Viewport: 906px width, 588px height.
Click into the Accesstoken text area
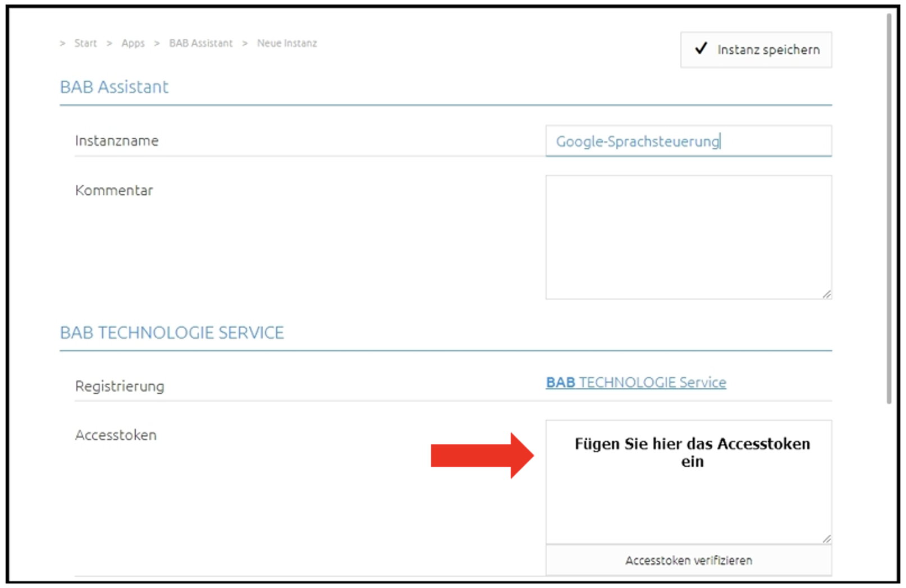pyautogui.click(x=689, y=483)
